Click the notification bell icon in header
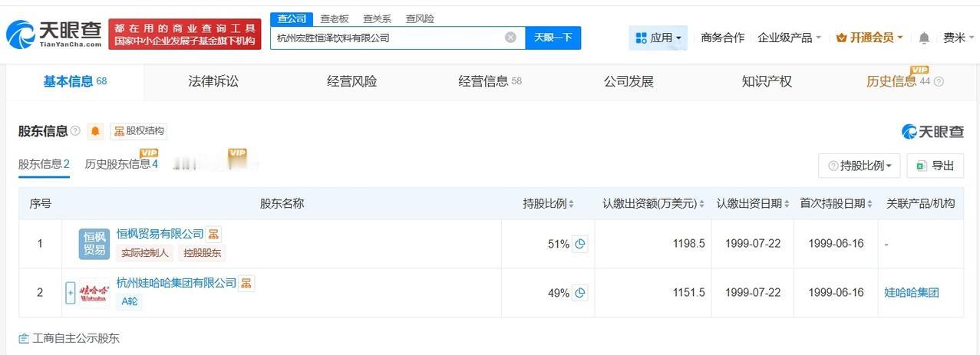 pyautogui.click(x=924, y=38)
